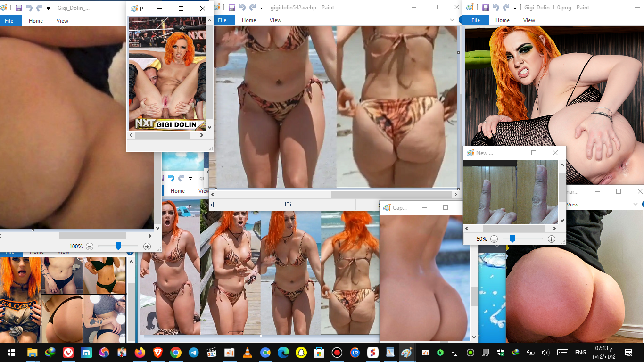Open Customize Quick Access Toolbar dropdown in gigidolin542
The height and width of the screenshot is (362, 644).
tap(260, 7)
